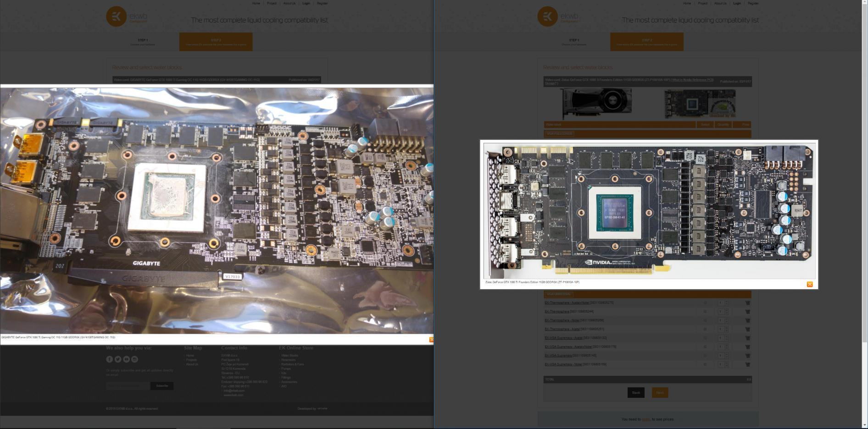Go to Step 1 tab in right window
Screen dimensions: 868x429
tap(574, 42)
